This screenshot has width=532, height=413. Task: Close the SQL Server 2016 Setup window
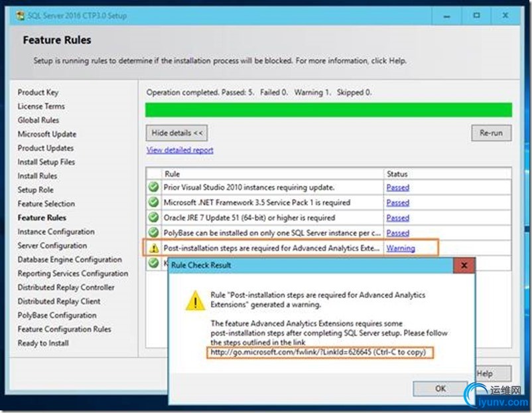(505, 16)
